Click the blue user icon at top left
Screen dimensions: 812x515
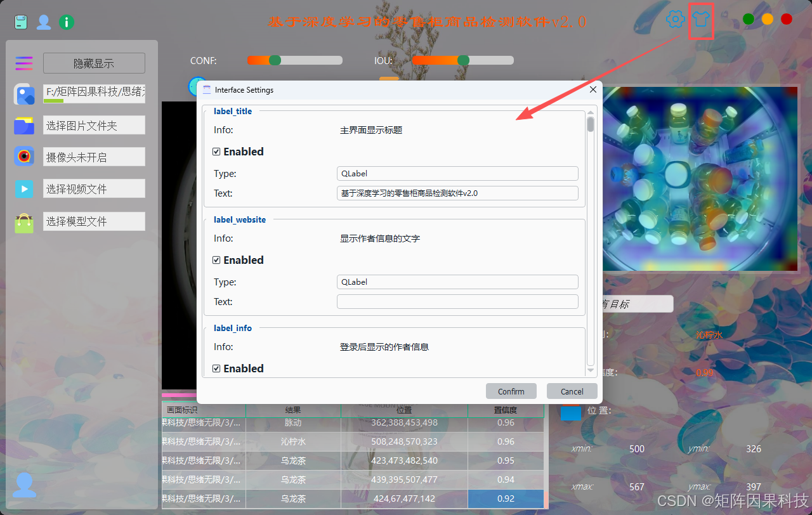(x=43, y=21)
